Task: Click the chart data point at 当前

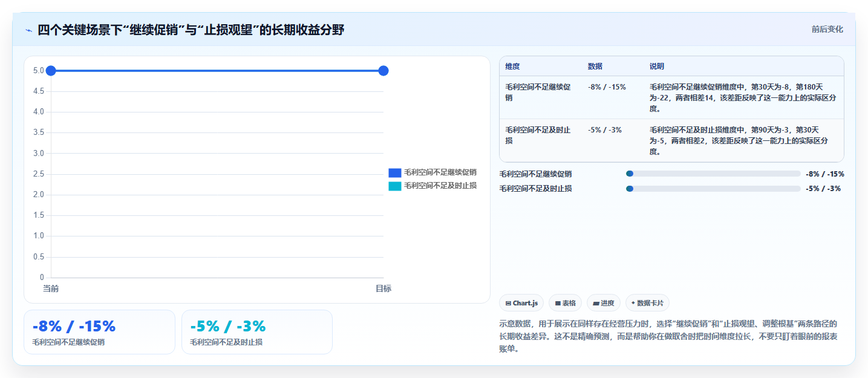Action: (51, 71)
